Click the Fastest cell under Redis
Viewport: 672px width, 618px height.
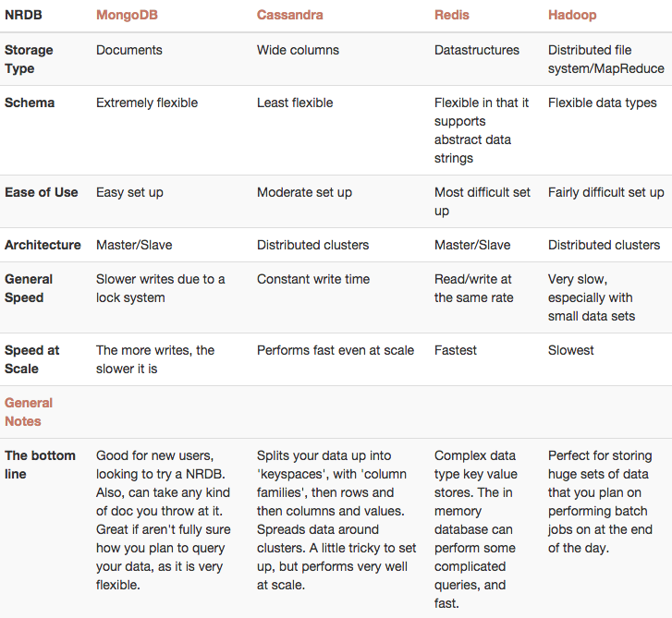pyautogui.click(x=455, y=350)
